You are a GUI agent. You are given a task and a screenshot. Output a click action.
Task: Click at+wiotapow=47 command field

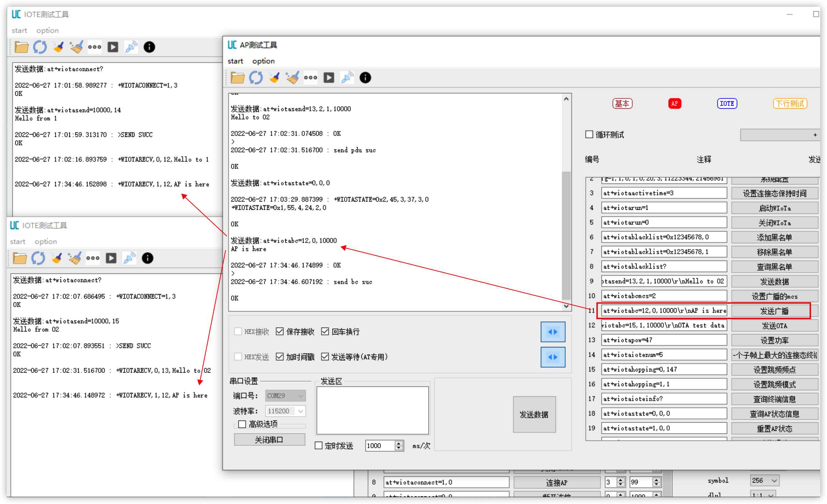(664, 340)
